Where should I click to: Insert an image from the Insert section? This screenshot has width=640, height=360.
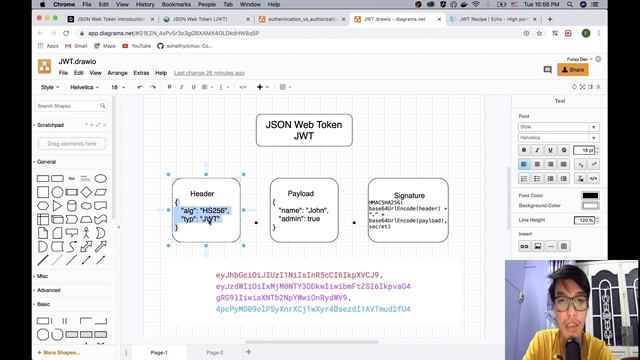tap(538, 246)
